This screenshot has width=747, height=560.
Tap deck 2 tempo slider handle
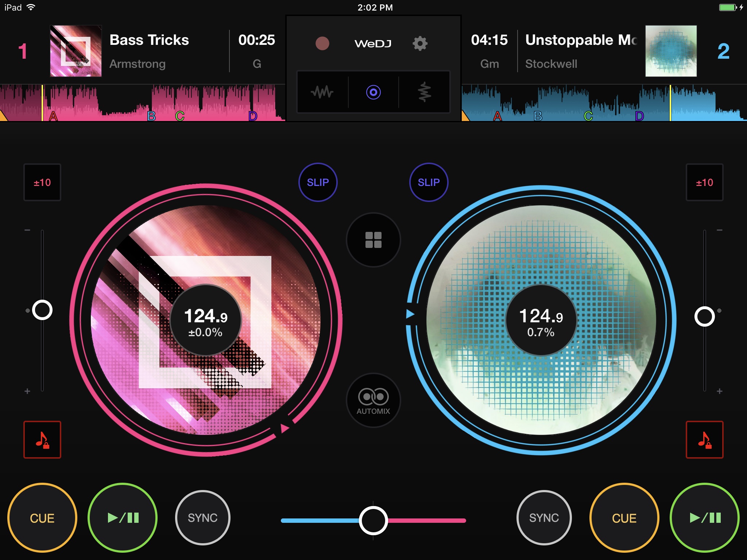(x=704, y=316)
